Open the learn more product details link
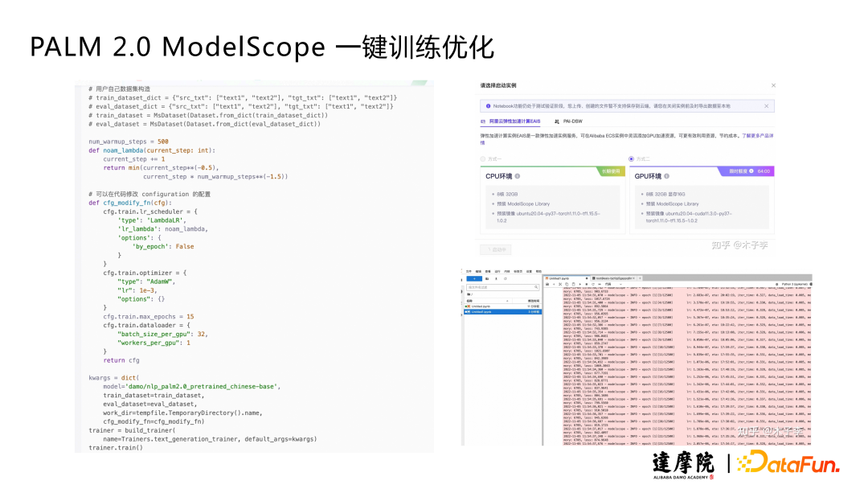Image resolution: width=868 pixels, height=489 pixels. (757, 136)
